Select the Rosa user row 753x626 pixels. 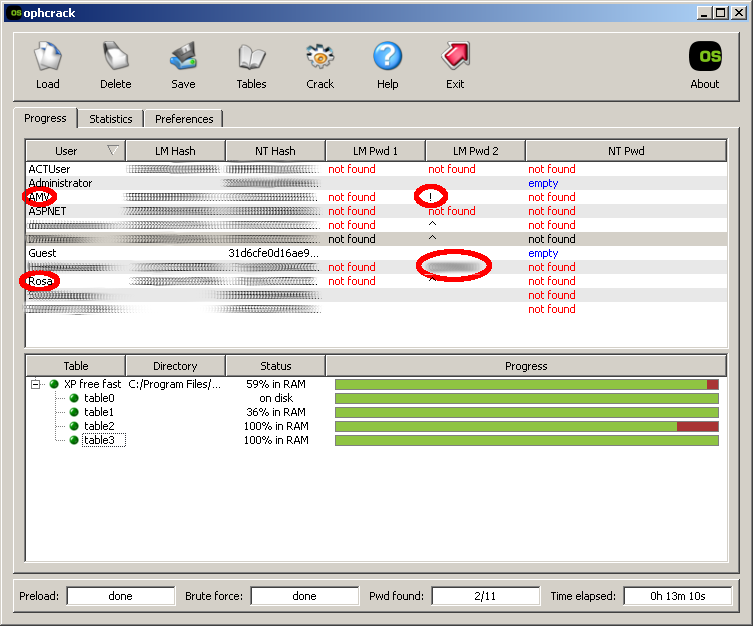376,281
